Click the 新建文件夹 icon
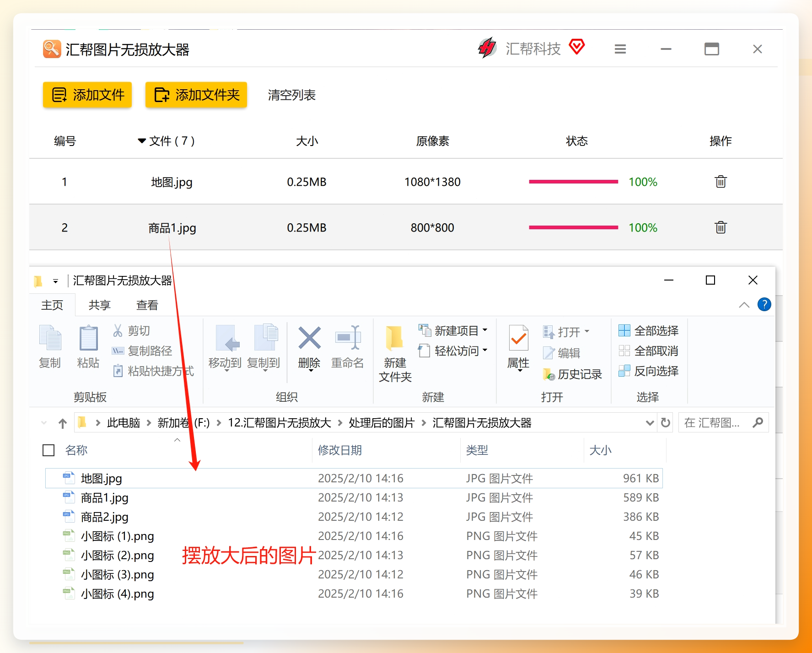This screenshot has height=653, width=812. coord(395,339)
